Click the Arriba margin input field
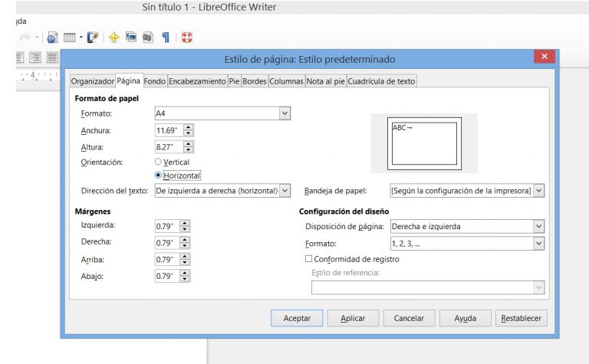 (x=167, y=259)
